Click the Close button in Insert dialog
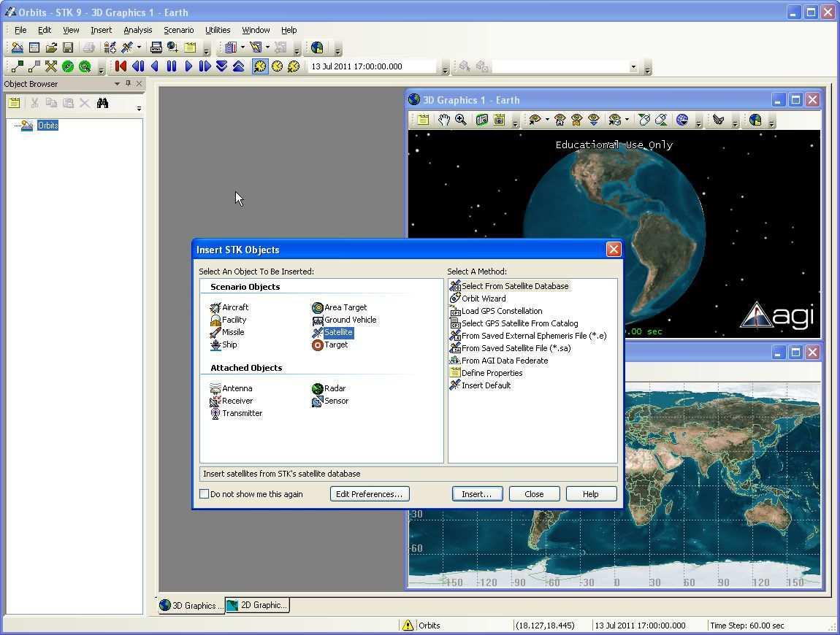840x635 pixels. pyautogui.click(x=534, y=493)
